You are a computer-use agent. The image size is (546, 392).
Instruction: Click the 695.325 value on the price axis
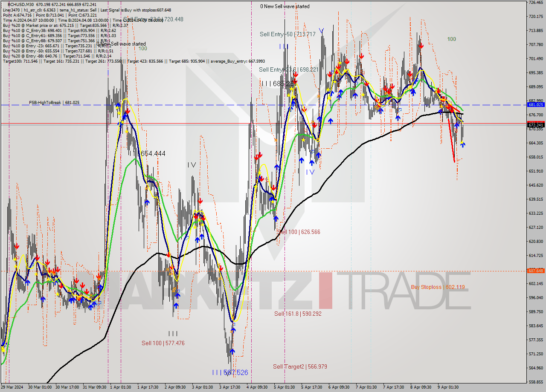536,73
